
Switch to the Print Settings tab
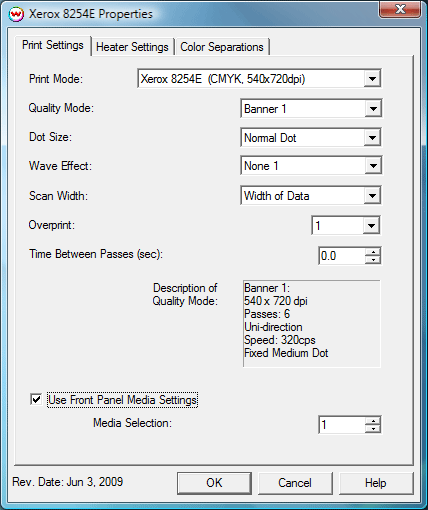coord(53,45)
